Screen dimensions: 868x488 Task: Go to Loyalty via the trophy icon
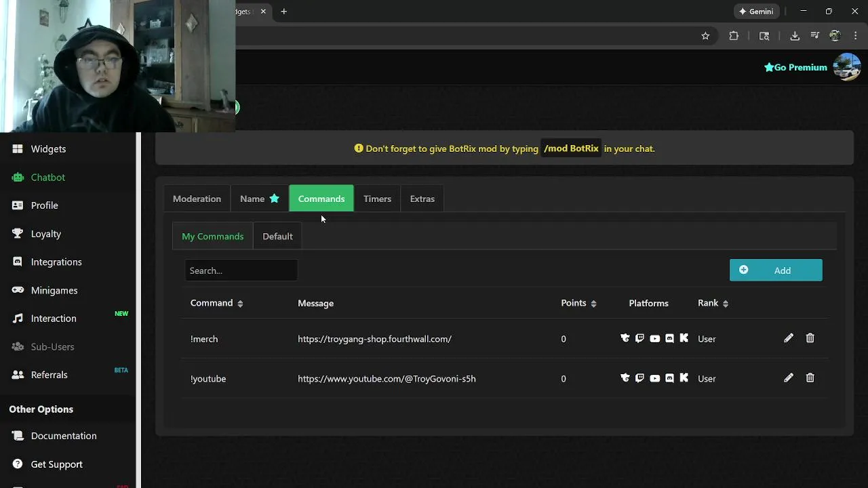tap(18, 233)
